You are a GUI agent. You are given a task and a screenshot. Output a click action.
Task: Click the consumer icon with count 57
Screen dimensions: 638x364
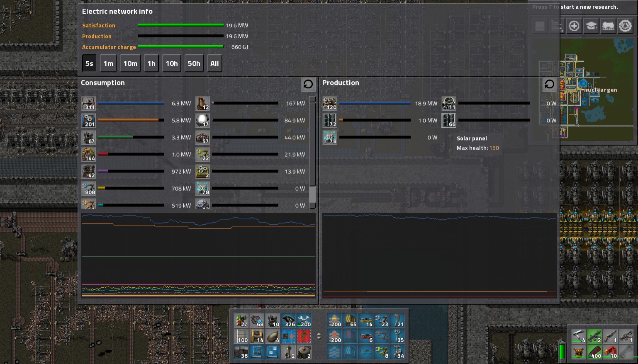(202, 137)
